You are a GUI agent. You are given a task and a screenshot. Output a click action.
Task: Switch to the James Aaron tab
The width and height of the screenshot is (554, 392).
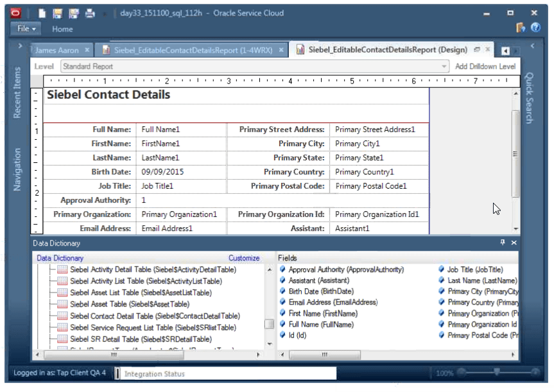pos(57,49)
